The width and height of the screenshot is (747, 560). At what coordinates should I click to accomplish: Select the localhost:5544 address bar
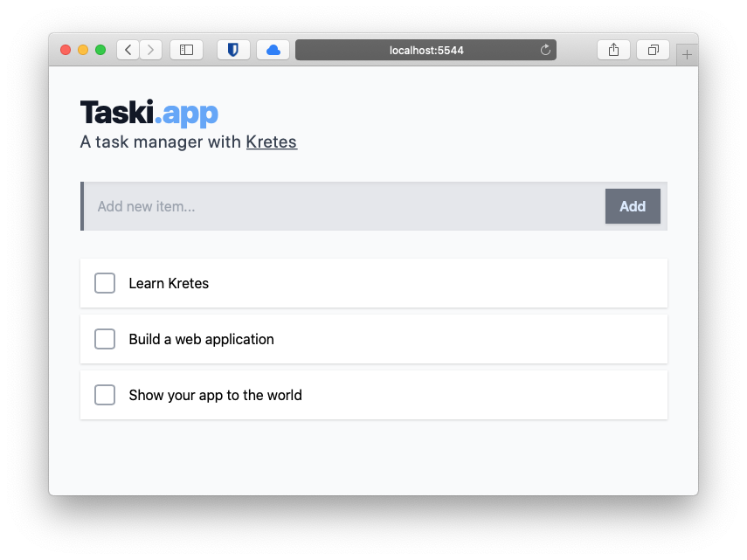(x=425, y=50)
